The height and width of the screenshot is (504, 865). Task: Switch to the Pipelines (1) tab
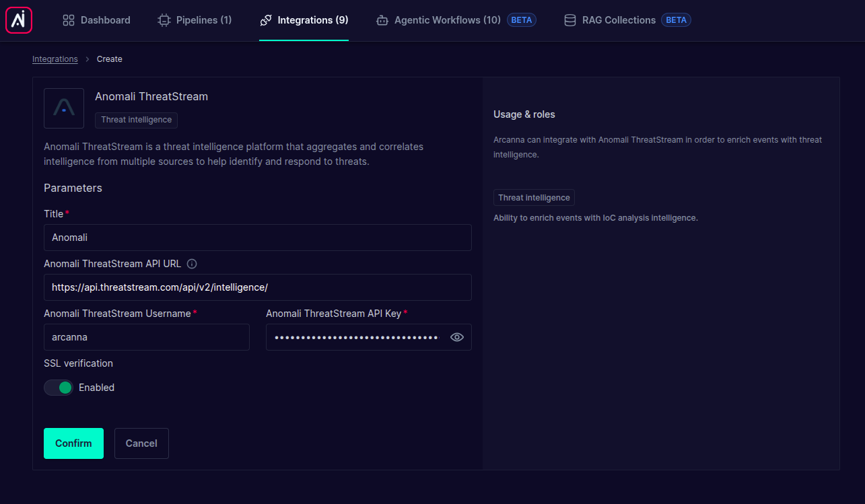(195, 20)
